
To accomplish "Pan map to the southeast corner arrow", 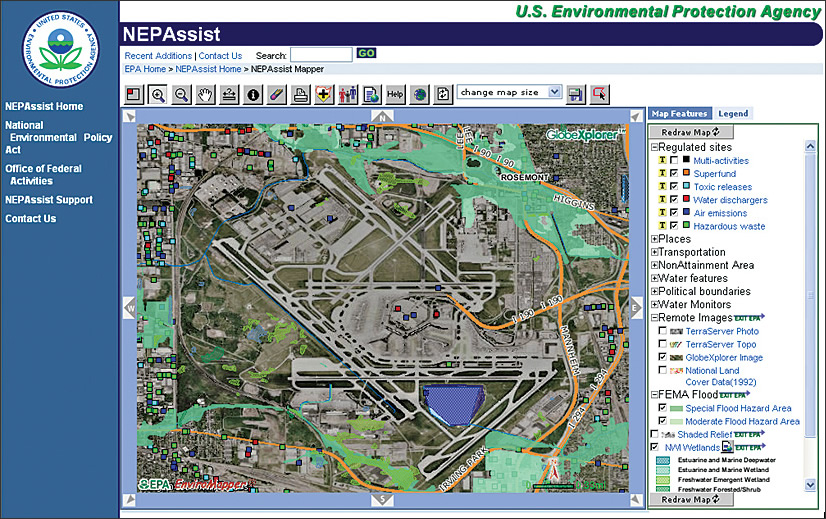I will pyautogui.click(x=636, y=499).
